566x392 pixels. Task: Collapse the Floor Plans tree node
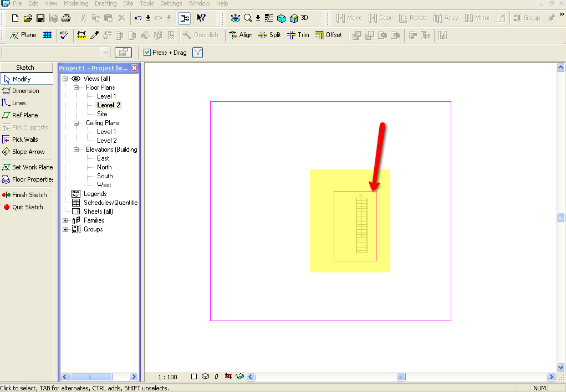pyautogui.click(x=76, y=87)
